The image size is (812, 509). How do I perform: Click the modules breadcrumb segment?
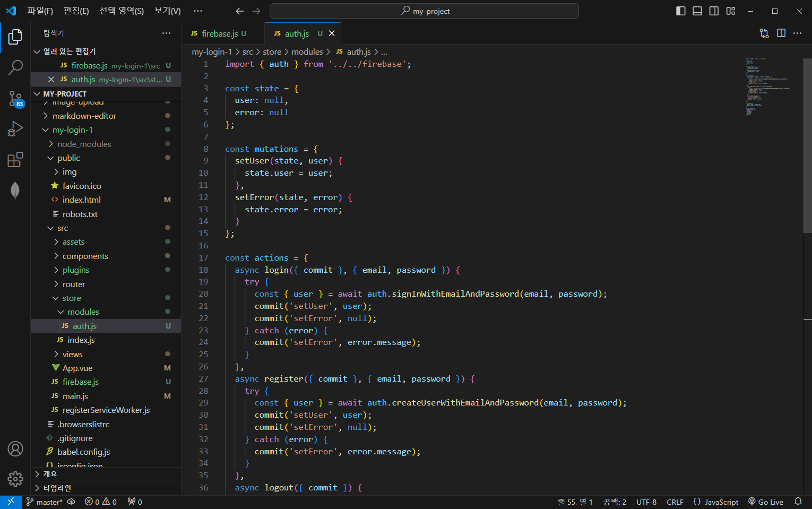[x=307, y=51]
